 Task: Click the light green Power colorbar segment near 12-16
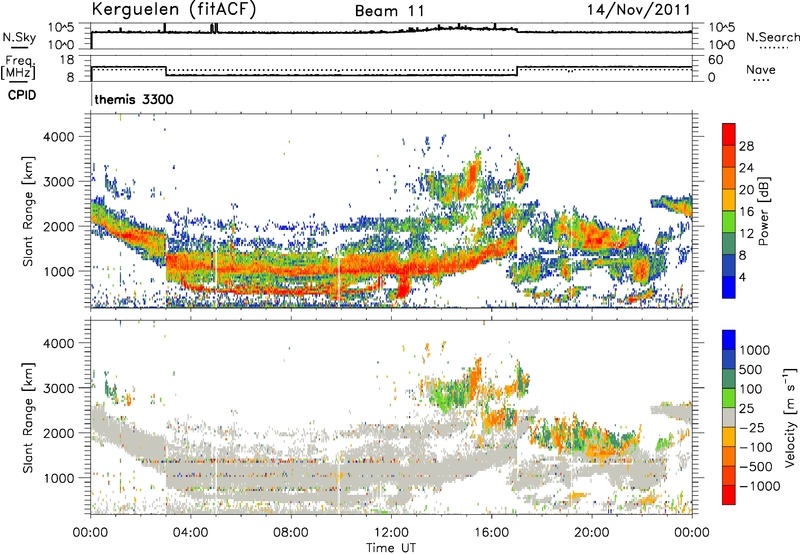click(x=729, y=221)
